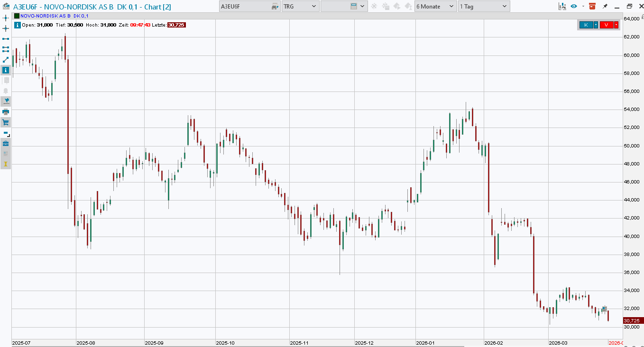Screen dimensions: 644x347
Task: Click the red archive box icon
Action: 592,6
